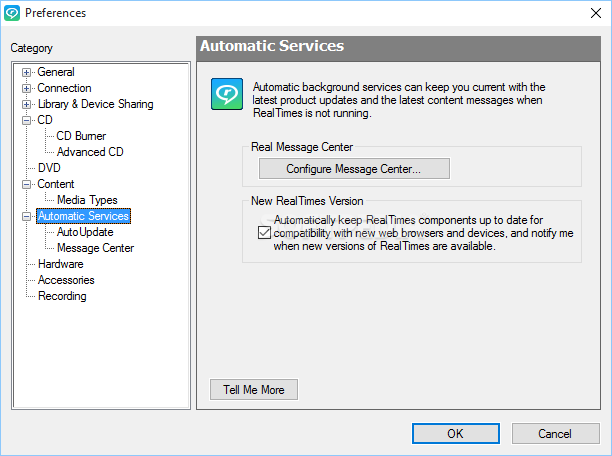Click the RealTimes icon beside the description text
This screenshot has width=612, height=456.
(227, 94)
